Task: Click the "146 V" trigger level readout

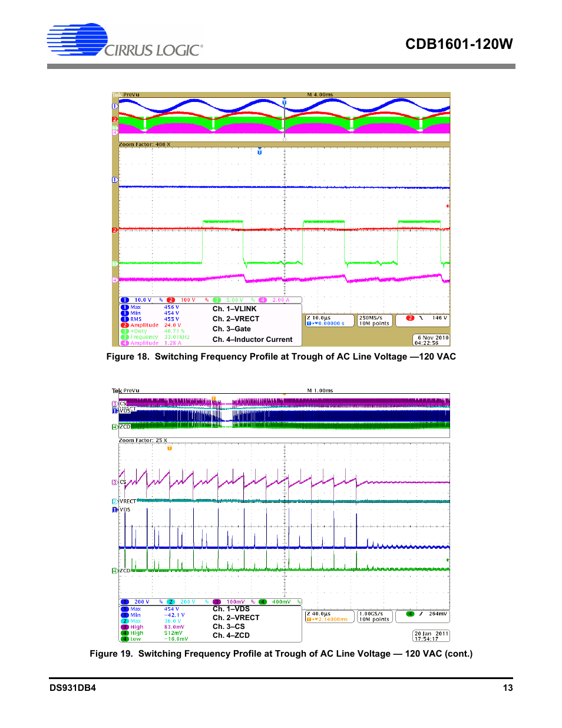Action: click(439, 318)
